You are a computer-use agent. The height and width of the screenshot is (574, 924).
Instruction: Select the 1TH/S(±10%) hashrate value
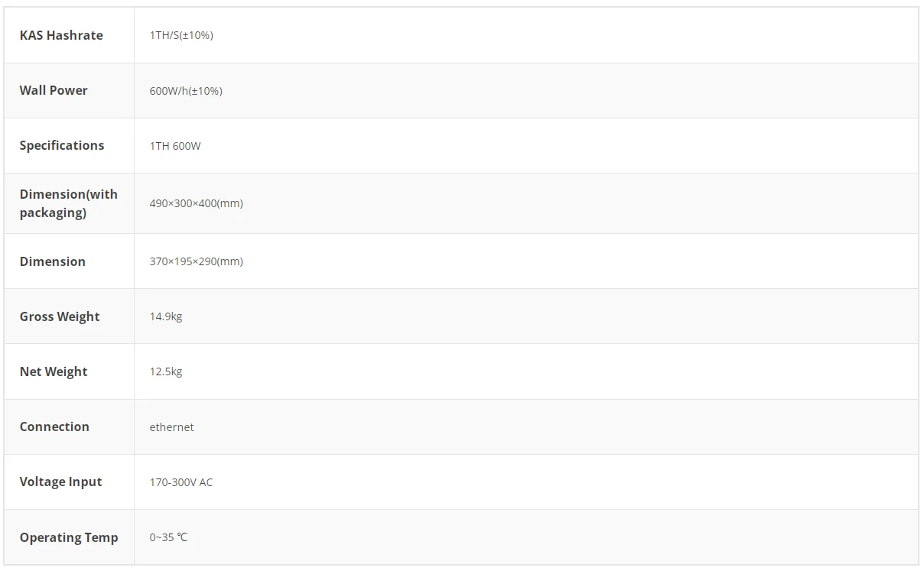tap(181, 35)
